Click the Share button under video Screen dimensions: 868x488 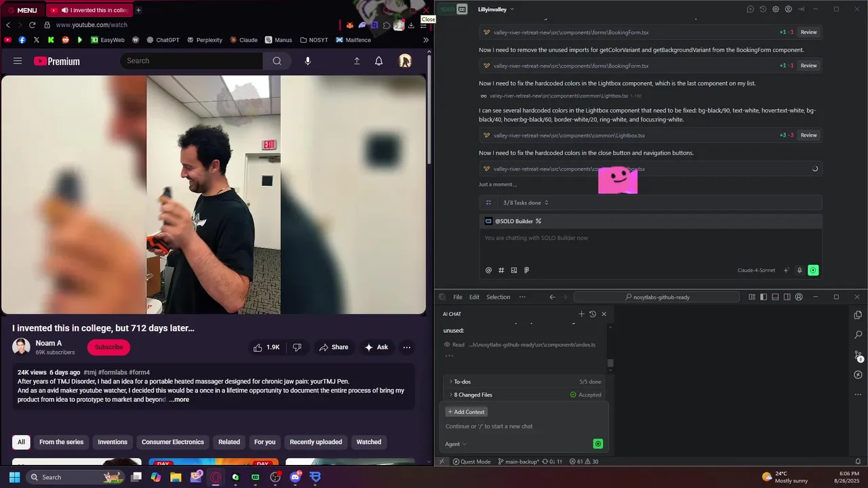click(333, 347)
